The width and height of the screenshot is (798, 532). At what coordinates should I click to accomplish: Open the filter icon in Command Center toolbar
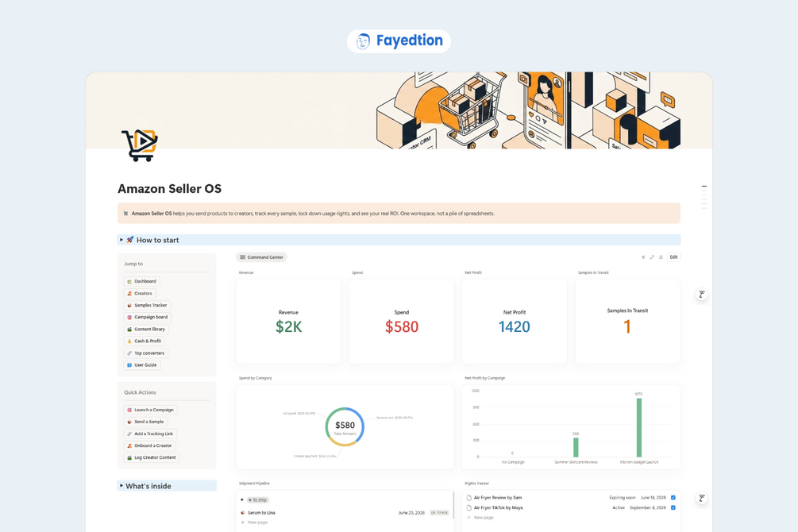643,257
